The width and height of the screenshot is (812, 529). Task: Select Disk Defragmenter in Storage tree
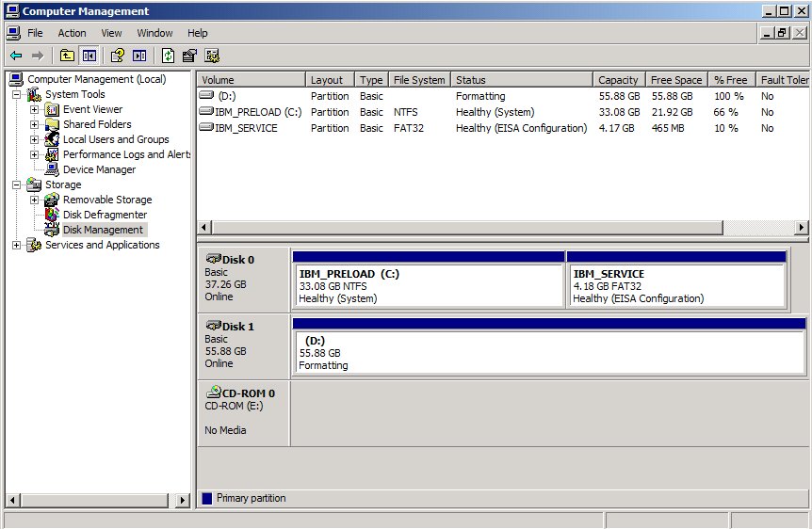tap(104, 215)
